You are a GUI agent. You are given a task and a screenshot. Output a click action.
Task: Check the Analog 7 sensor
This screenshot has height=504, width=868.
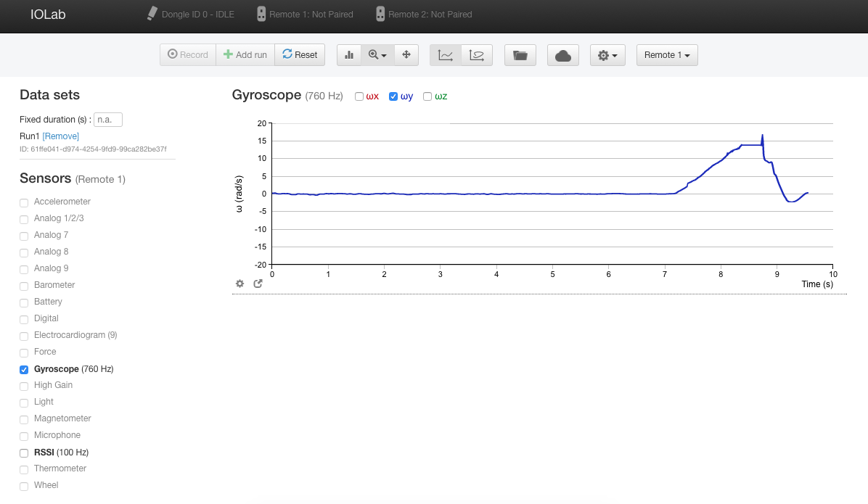[x=24, y=236]
